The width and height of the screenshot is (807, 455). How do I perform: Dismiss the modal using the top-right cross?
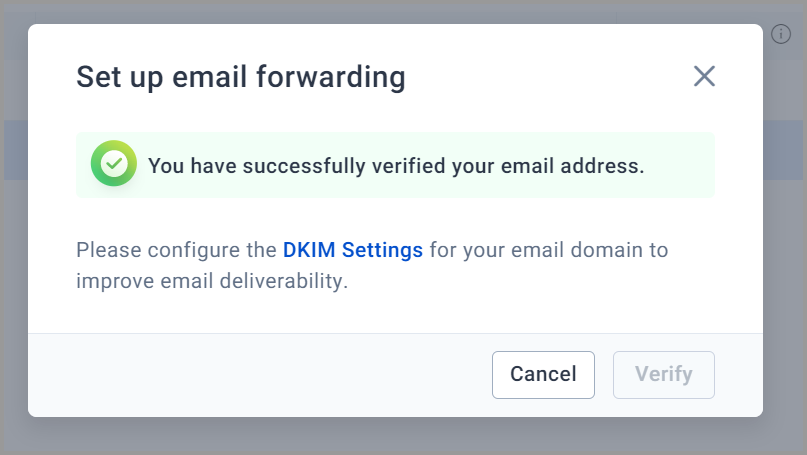click(x=704, y=76)
